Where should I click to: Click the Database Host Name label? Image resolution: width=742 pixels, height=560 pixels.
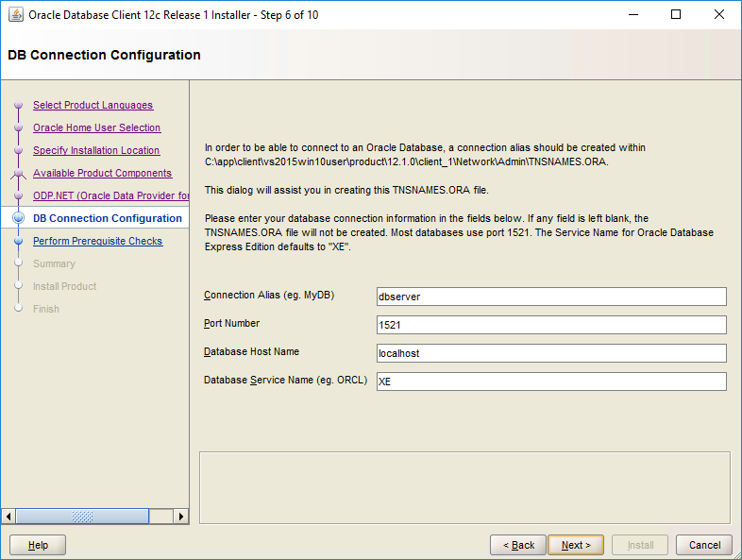click(x=251, y=351)
